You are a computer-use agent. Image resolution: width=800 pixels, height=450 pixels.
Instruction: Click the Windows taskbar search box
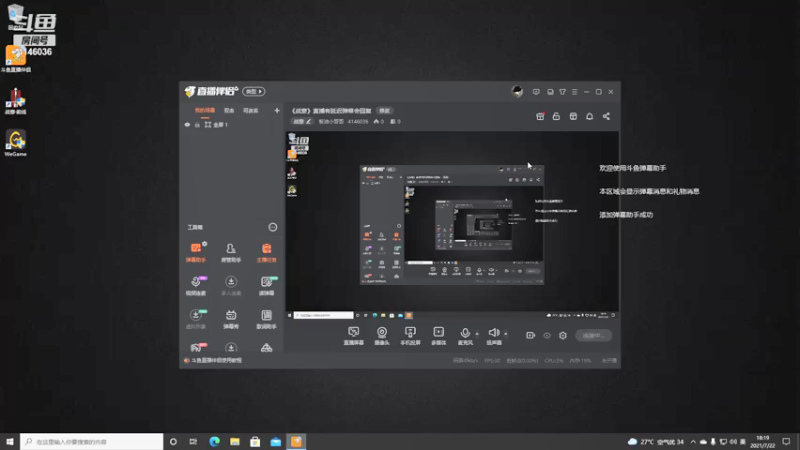click(x=92, y=441)
